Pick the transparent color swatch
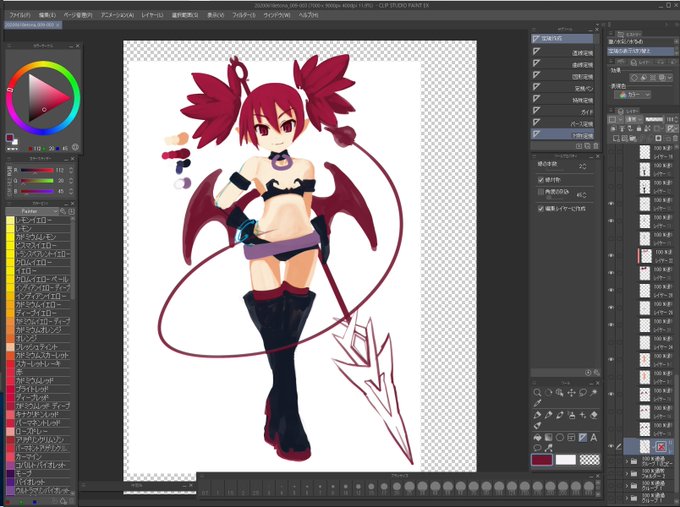 (x=590, y=460)
